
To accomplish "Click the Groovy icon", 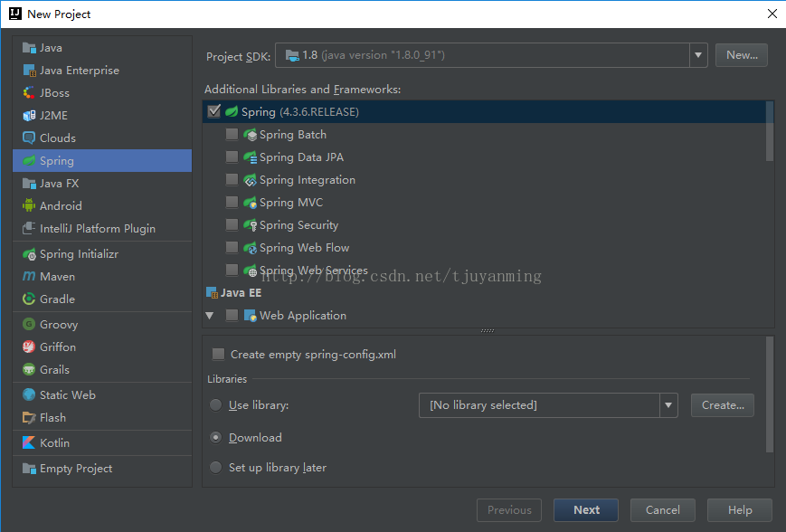I will [29, 325].
